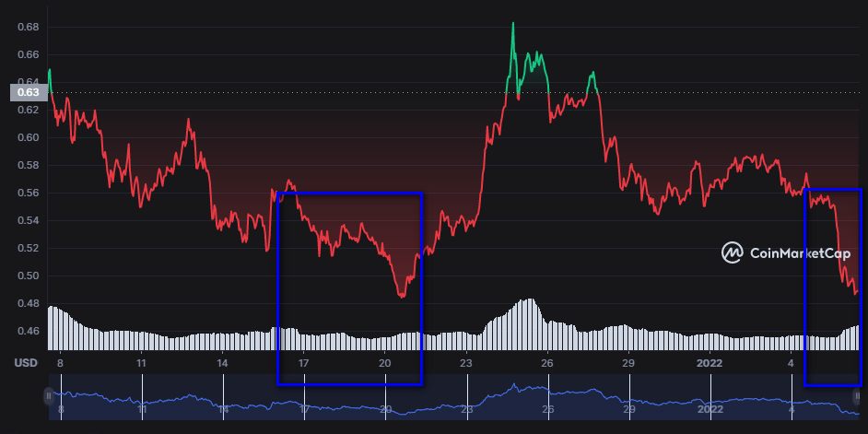Image resolution: width=868 pixels, height=434 pixels.
Task: Click the 0.68 y-axis label
Action: click(x=29, y=27)
